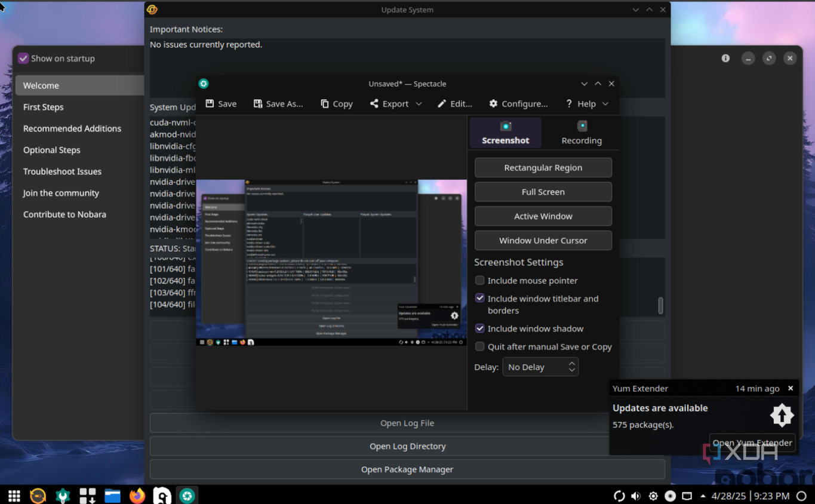Capture a Rectangular Region
The image size is (815, 504).
(x=543, y=168)
